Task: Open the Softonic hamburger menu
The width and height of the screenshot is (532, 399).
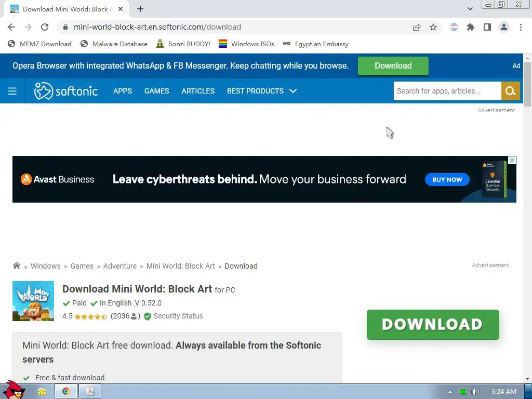Action: 12,91
